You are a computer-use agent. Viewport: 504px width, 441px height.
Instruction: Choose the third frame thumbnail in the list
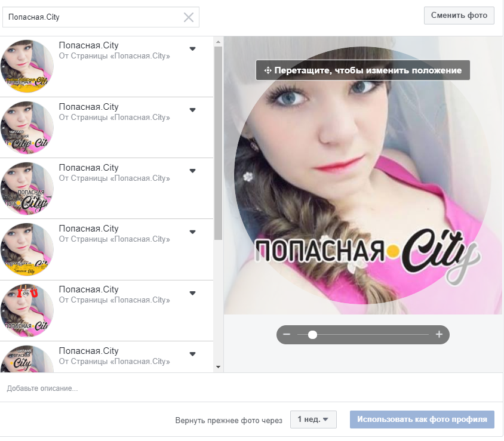pyautogui.click(x=27, y=189)
